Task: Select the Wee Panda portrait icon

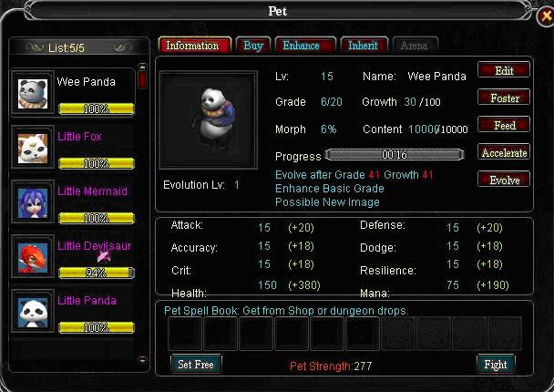Action: pyautogui.click(x=33, y=94)
